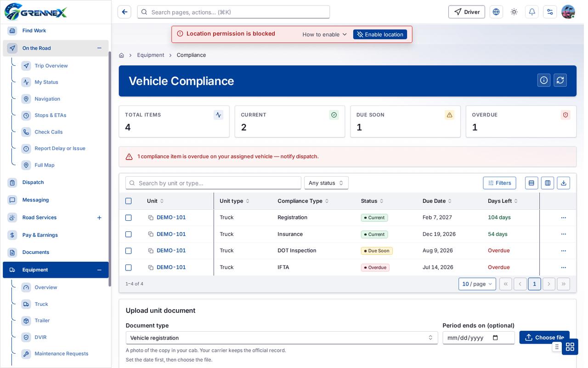This screenshot has height=368, width=588.
Task: Open the user avatar menu
Action: (568, 12)
